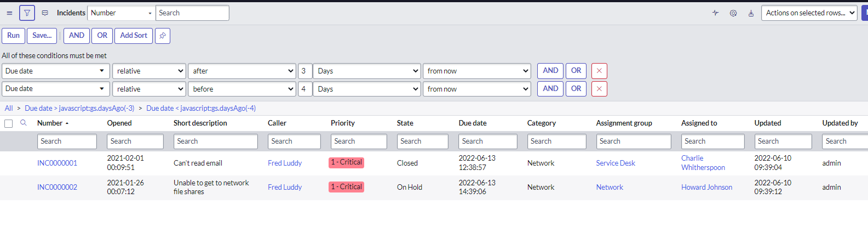Click the 'All' breadcrumb link
Viewport: 868px width, 238px height.
click(9, 108)
